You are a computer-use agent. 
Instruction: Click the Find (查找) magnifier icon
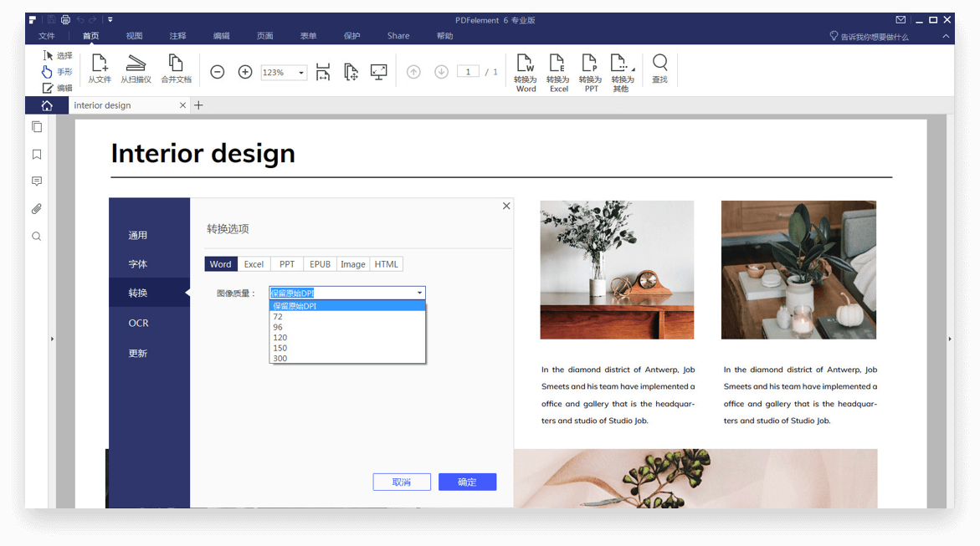(x=660, y=64)
